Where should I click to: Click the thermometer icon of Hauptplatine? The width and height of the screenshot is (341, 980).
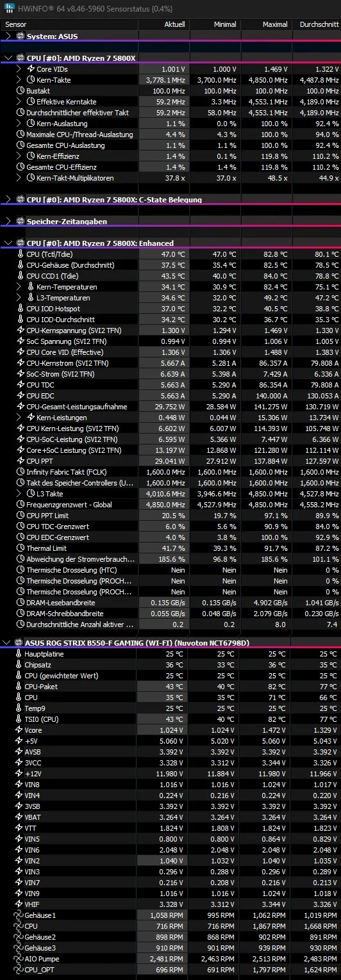click(19, 654)
